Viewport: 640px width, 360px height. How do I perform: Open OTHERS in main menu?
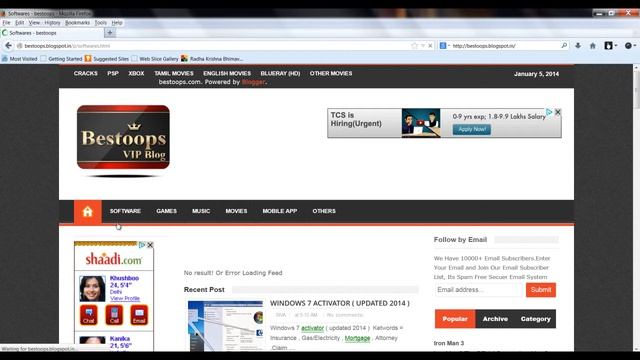click(324, 211)
